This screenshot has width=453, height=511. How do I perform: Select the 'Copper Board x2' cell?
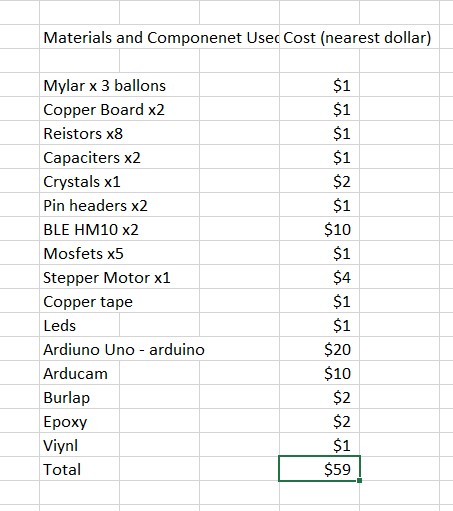click(x=79, y=109)
